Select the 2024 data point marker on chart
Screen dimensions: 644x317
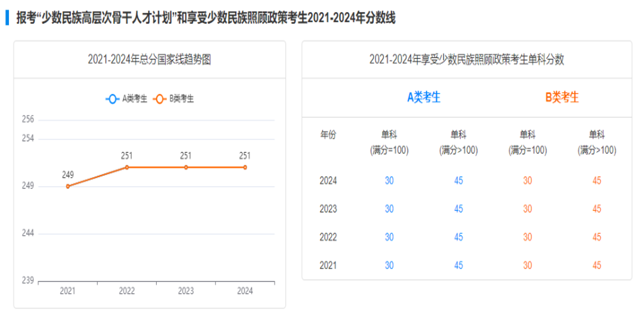pyautogui.click(x=245, y=167)
